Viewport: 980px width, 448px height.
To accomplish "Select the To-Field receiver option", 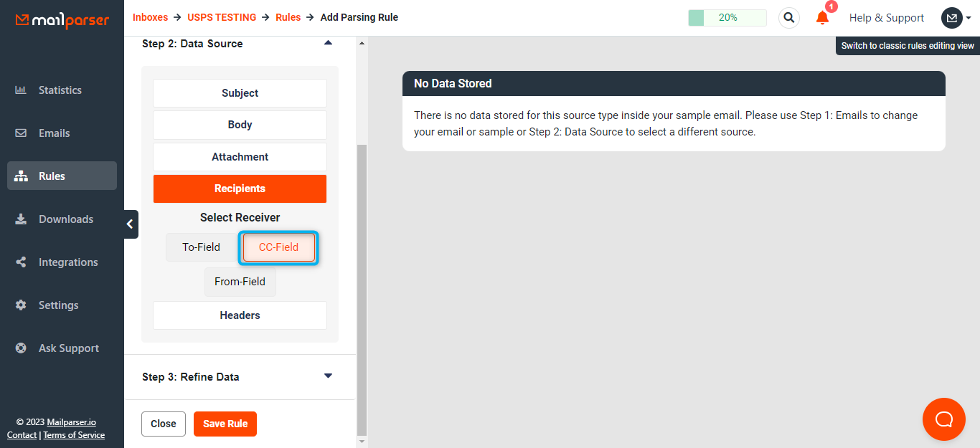I will [201, 247].
